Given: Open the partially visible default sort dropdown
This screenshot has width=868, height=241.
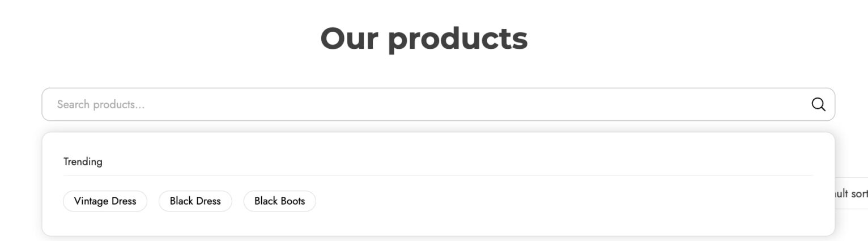Looking at the screenshot, I should [852, 193].
